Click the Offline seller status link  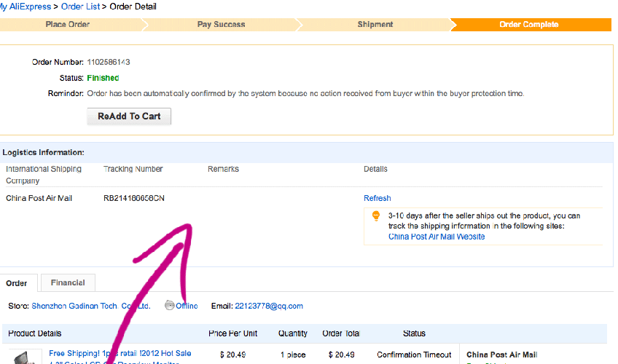click(187, 306)
